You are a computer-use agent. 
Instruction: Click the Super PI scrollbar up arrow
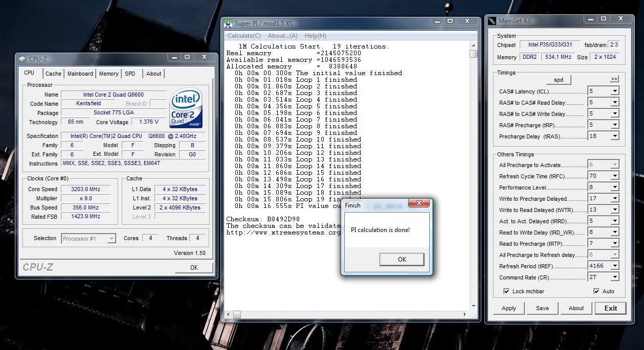pos(474,45)
